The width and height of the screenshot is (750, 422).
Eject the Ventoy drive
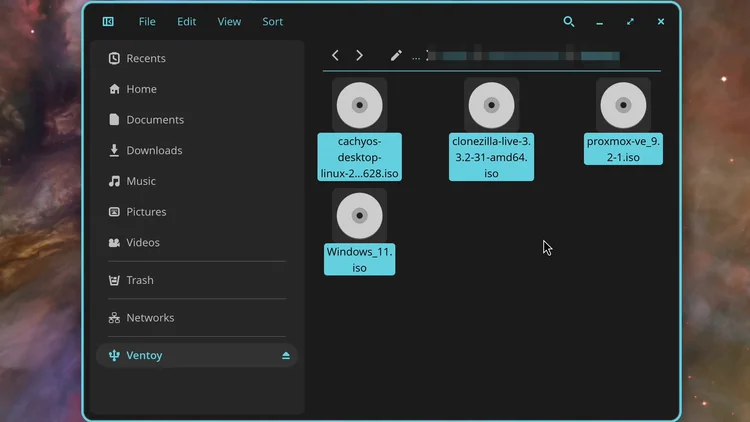(x=286, y=355)
